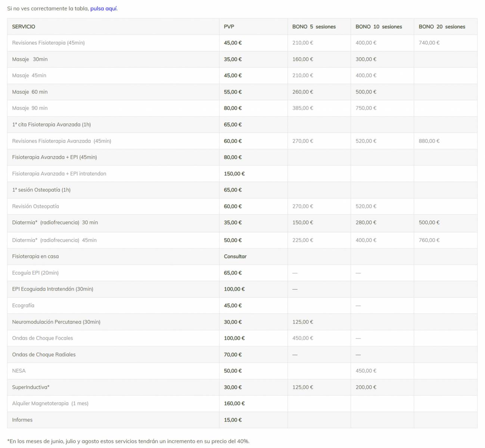Click the 740,00 € bono price
This screenshot has height=448, width=485.
pos(429,43)
